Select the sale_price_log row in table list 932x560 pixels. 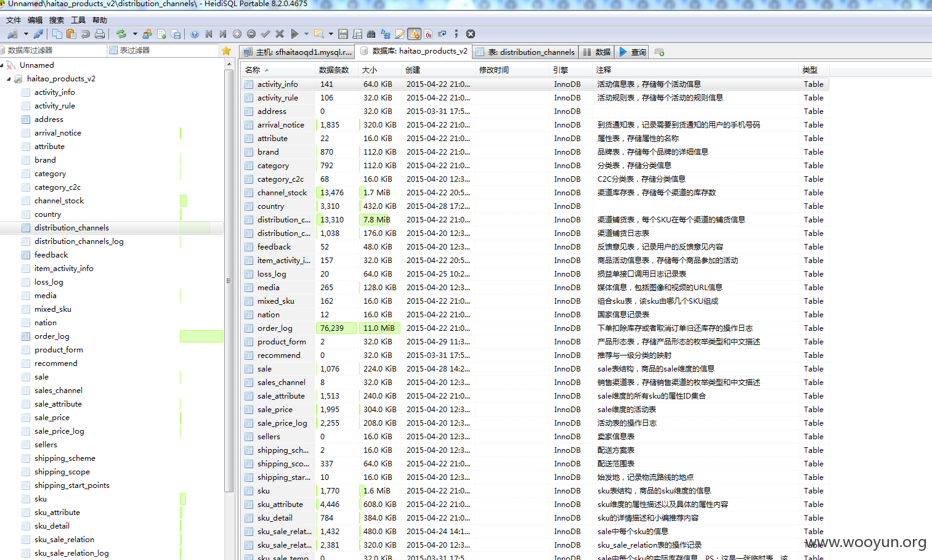pos(535,423)
